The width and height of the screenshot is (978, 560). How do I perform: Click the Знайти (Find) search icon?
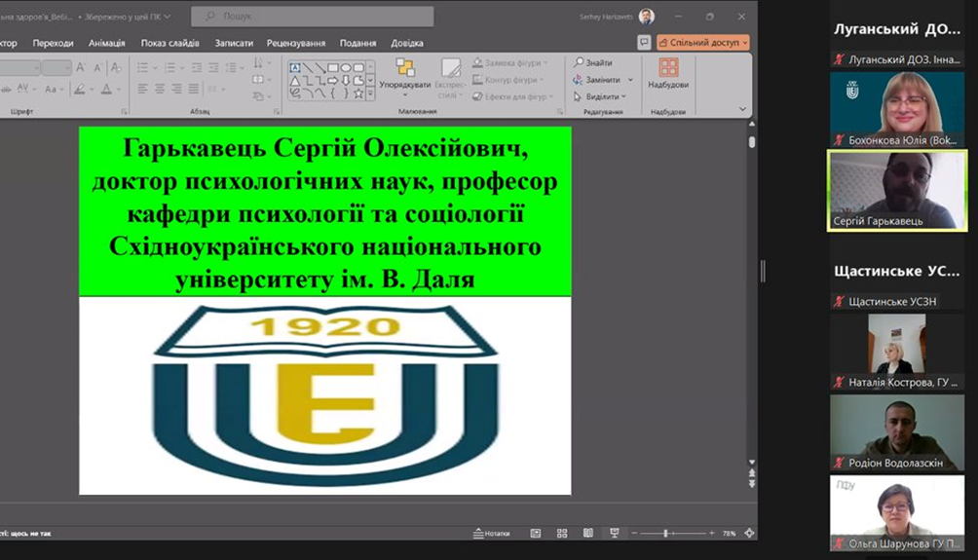click(580, 63)
